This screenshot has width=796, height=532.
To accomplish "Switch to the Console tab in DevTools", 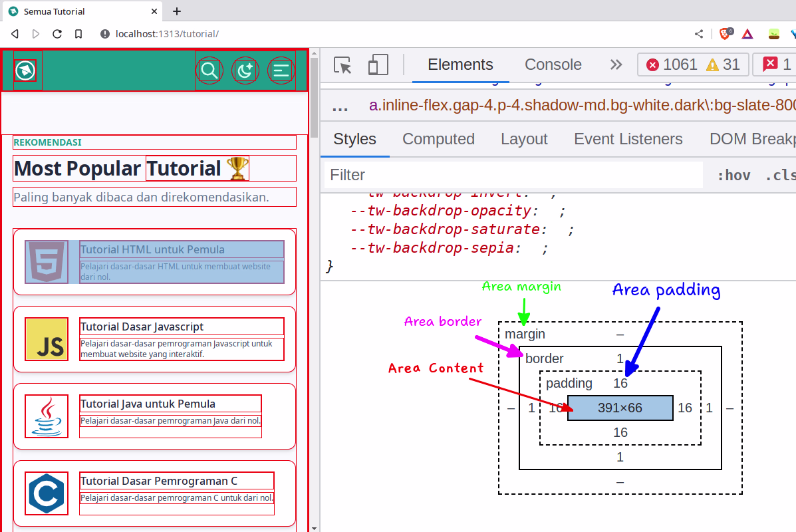I will [553, 65].
